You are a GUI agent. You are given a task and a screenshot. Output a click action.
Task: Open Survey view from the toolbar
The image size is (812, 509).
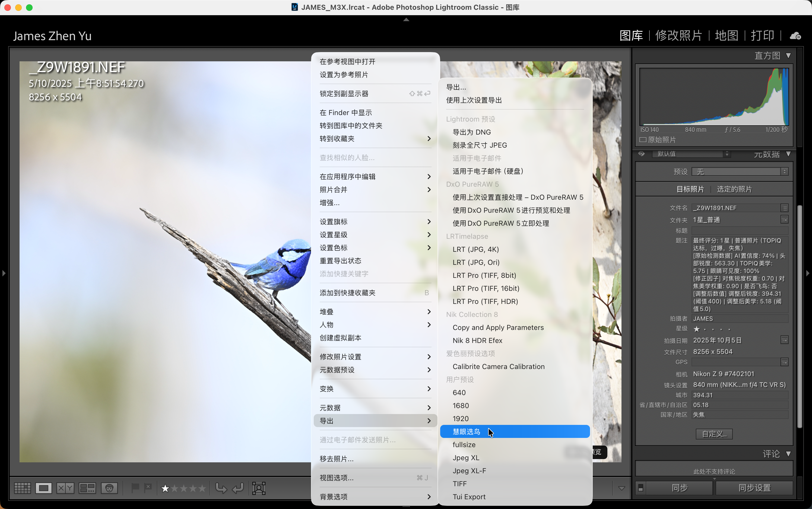[x=87, y=488]
